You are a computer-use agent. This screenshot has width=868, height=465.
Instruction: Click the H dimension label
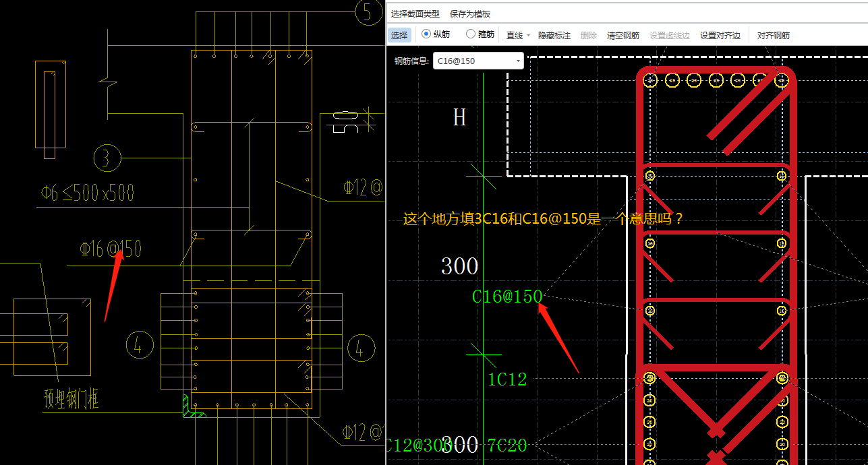(x=459, y=117)
